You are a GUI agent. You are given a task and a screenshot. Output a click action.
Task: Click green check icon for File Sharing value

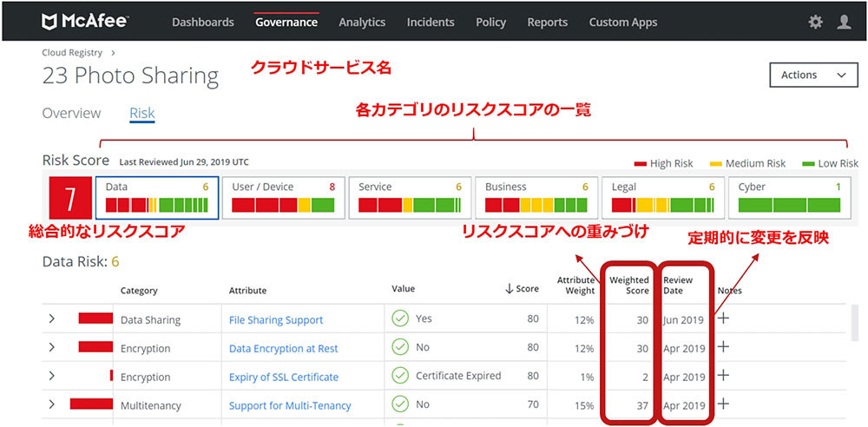[x=400, y=319]
